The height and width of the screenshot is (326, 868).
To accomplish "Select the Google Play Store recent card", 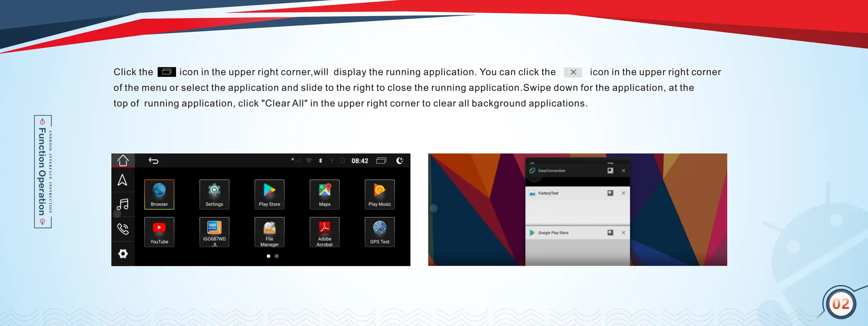I will click(x=578, y=246).
